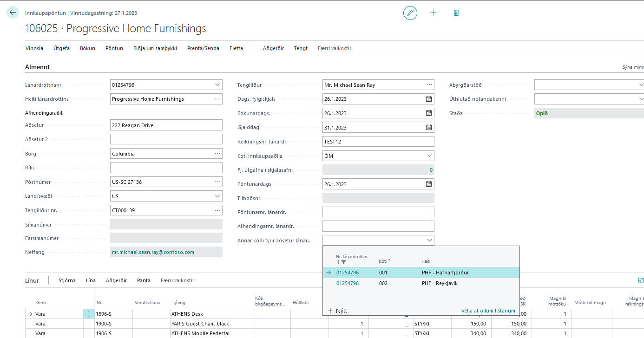The image size is (644, 338).
Task: Click the contact email address link
Action: pos(153,252)
